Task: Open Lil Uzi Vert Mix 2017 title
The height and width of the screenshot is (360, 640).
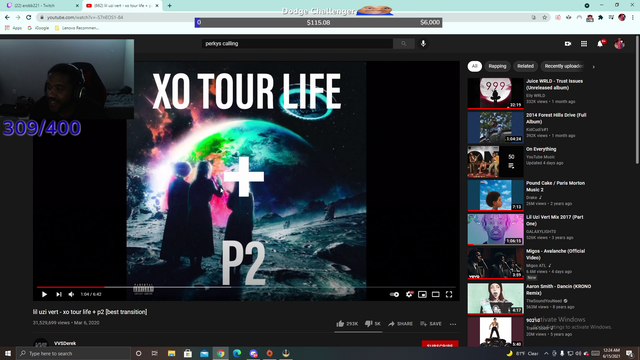Action: pos(554,220)
